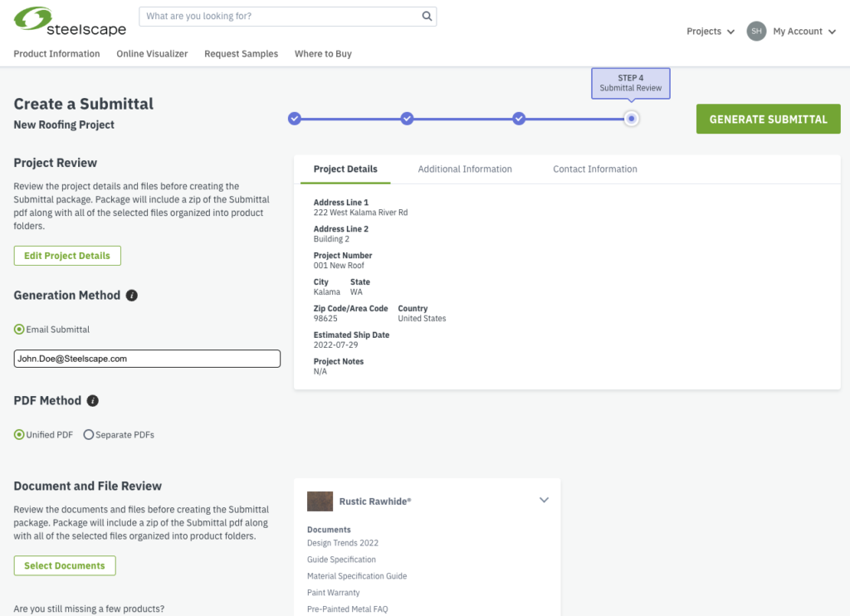850x616 pixels.
Task: Open the Product Information menu
Action: point(57,54)
